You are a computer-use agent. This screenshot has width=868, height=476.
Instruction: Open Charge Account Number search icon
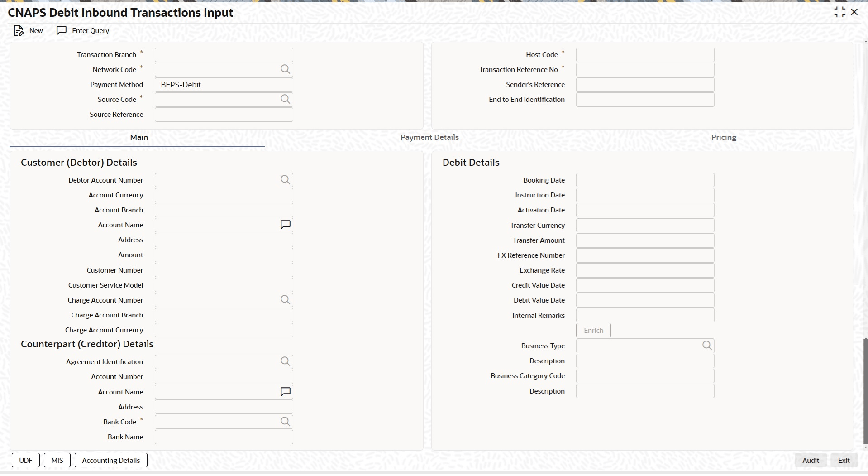[x=285, y=300]
